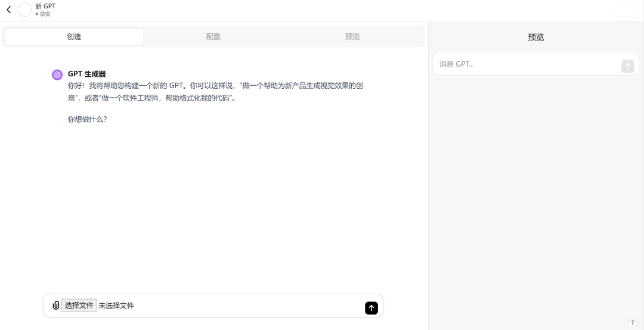Click the paperclip attachment icon

click(56, 306)
